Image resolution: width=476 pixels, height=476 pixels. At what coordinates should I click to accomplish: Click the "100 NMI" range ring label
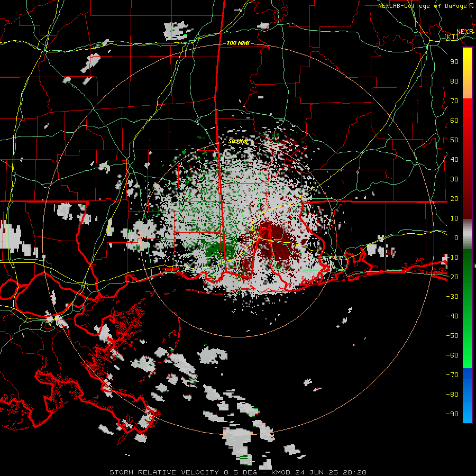pos(238,43)
